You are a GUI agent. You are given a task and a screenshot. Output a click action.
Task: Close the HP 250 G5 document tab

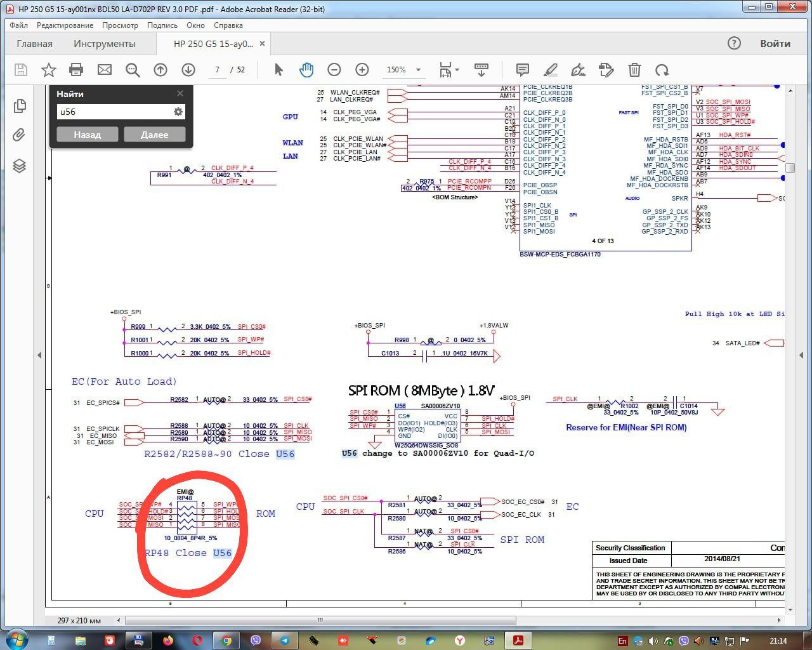click(262, 44)
